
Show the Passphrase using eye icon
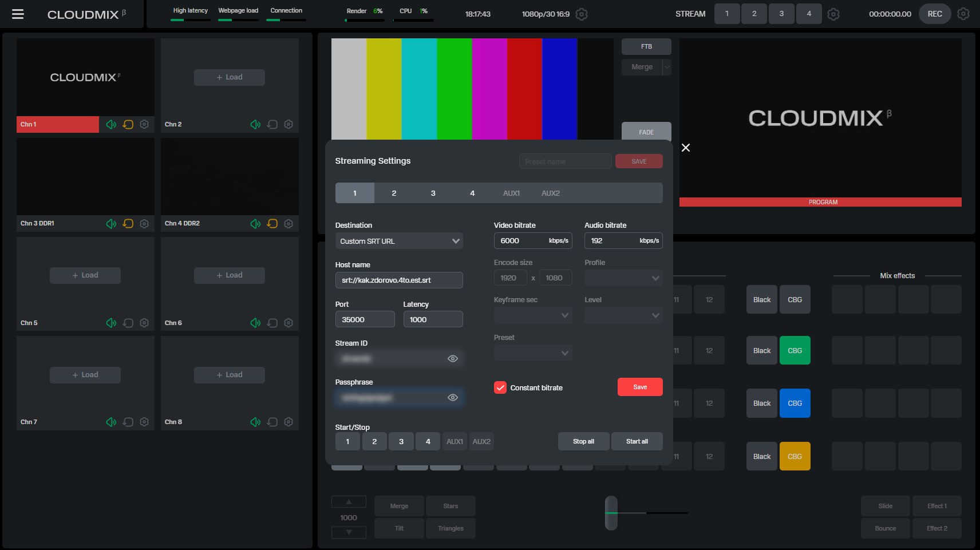tap(452, 398)
